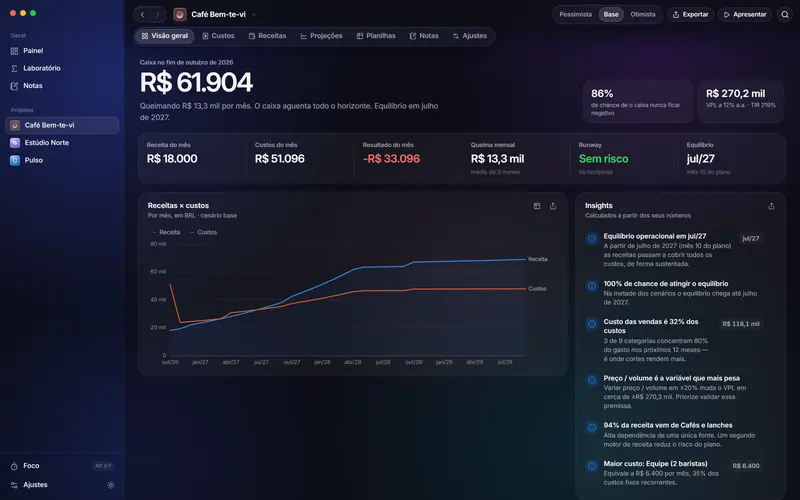Click the Resultado do mês -R$ 33.096 value
The height and width of the screenshot is (500, 800).
pyautogui.click(x=391, y=159)
